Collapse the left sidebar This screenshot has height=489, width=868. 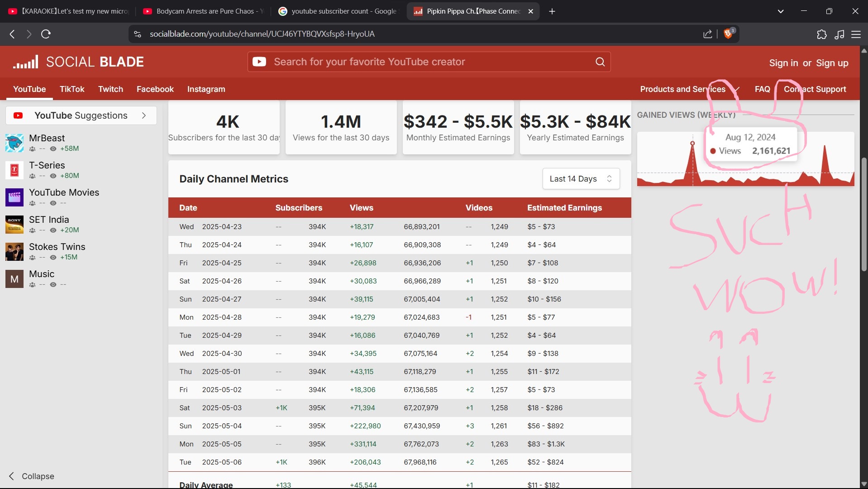(31, 476)
